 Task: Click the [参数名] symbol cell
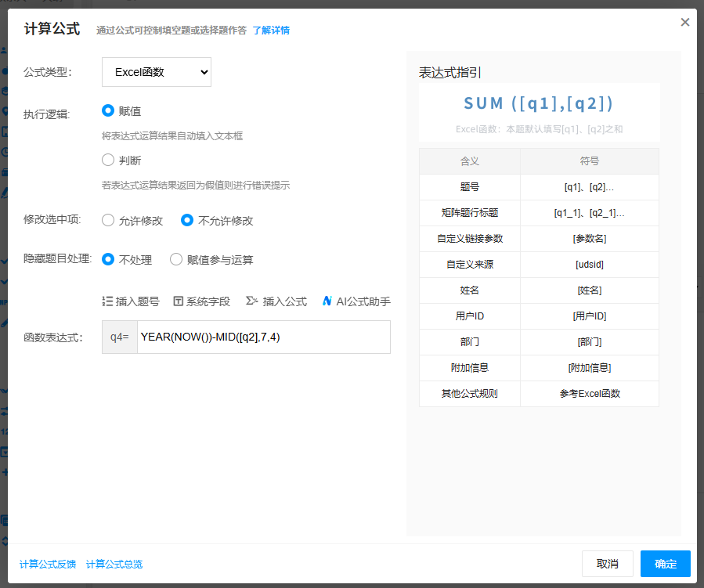coord(590,239)
